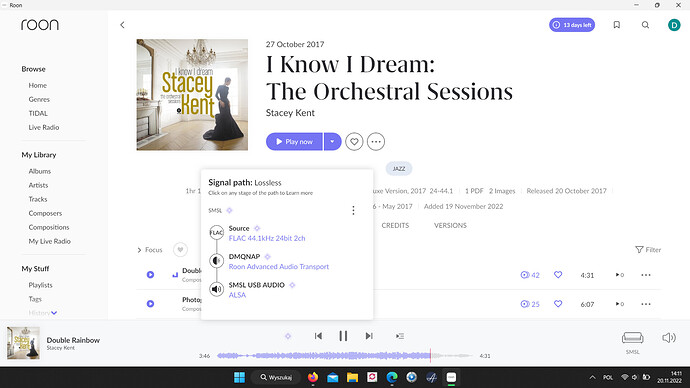Toggle favorites-only heart filter next to Focus
Screen dimensions: 690x388
(x=180, y=250)
